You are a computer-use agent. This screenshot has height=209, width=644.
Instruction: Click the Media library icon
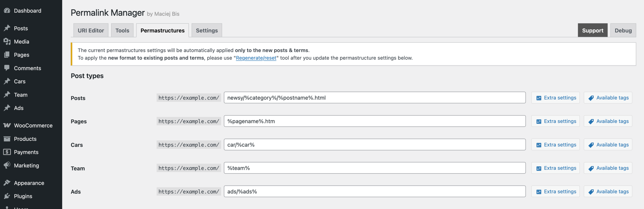(x=7, y=41)
